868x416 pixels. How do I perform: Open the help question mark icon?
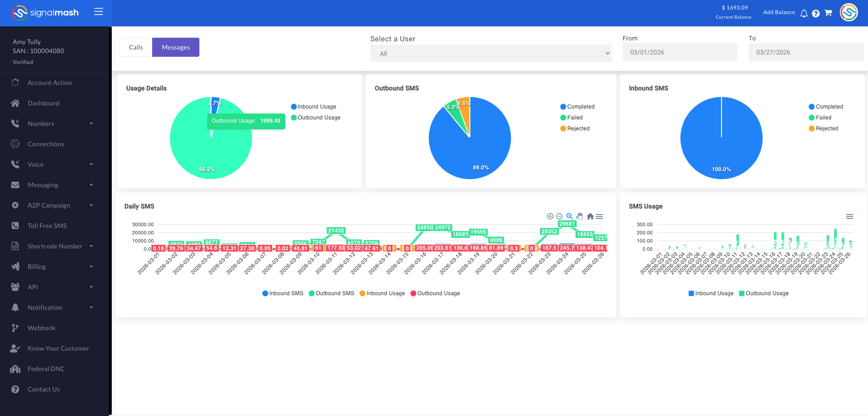(x=816, y=13)
